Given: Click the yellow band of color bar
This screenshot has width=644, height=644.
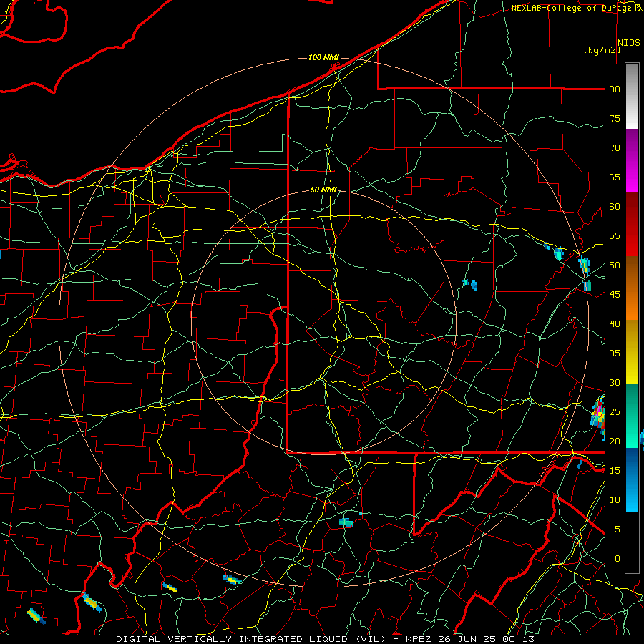Looking at the screenshot, I should tap(632, 352).
